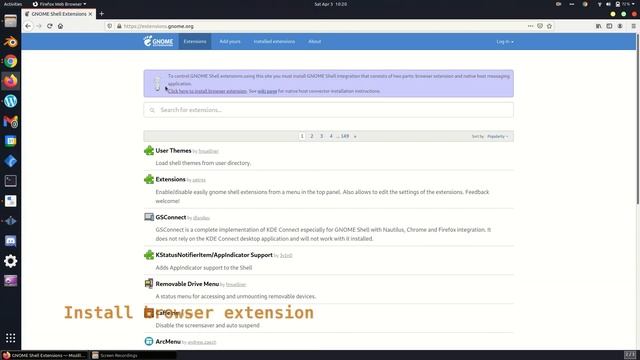Open ArcMenu extension page
Viewport: 640px width, 360px height.
point(168,341)
